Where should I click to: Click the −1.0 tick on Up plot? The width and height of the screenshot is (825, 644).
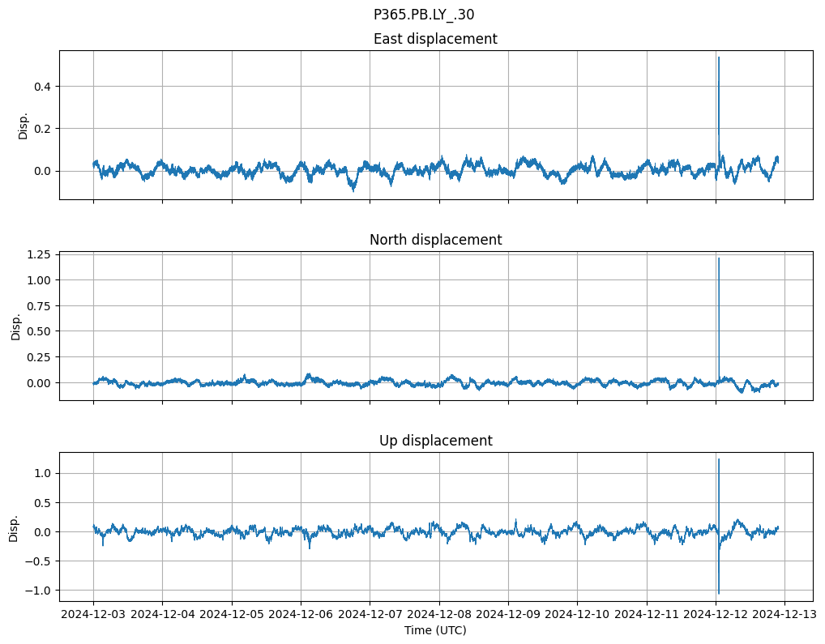37,590
